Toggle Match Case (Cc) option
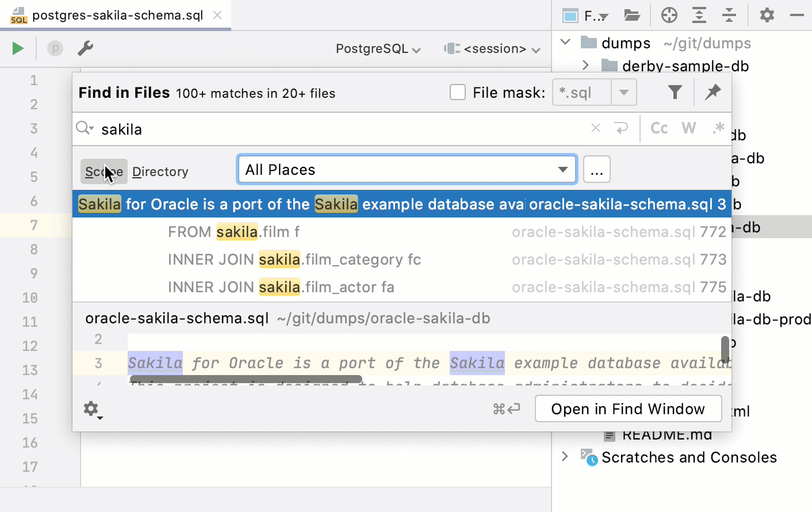 click(659, 128)
